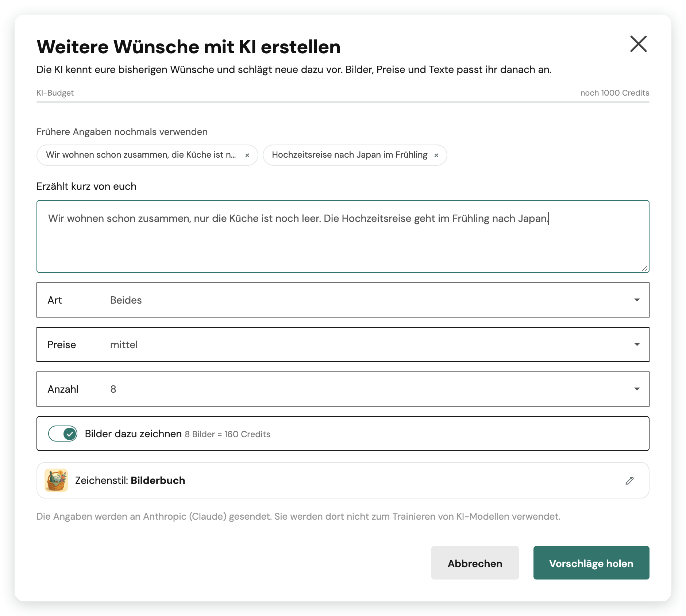Click 'Frühere Angaben nochmals verwenden' label
686x616 pixels.
pyautogui.click(x=122, y=132)
